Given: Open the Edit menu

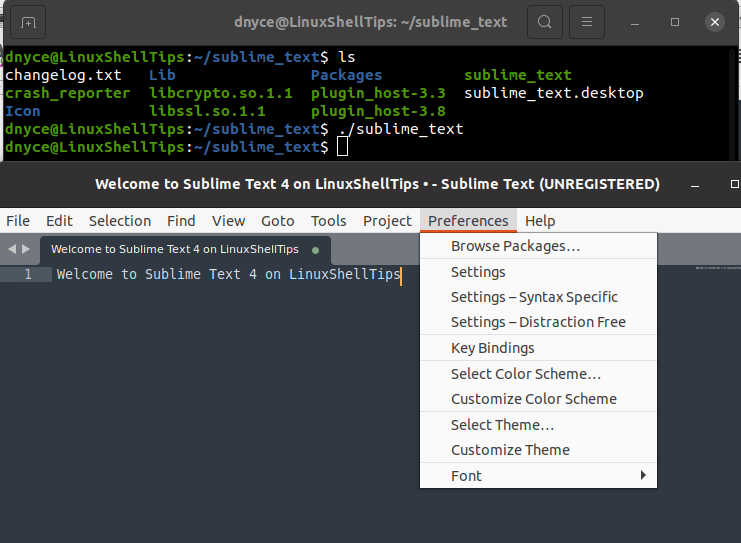Looking at the screenshot, I should 59,221.
